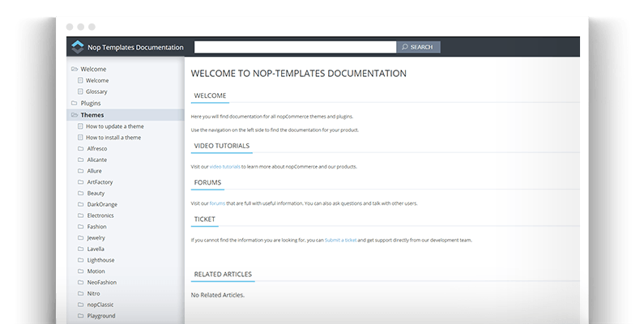644x324 pixels.
Task: Open the Alfresco theme entry
Action: 97,149
